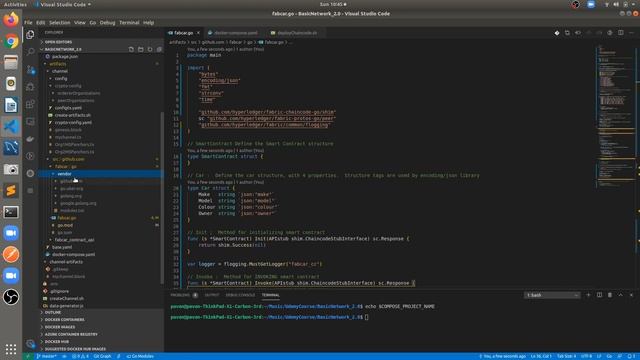
Task: Open crypto-config.yaml in the explorer
Action: [x=73, y=122]
